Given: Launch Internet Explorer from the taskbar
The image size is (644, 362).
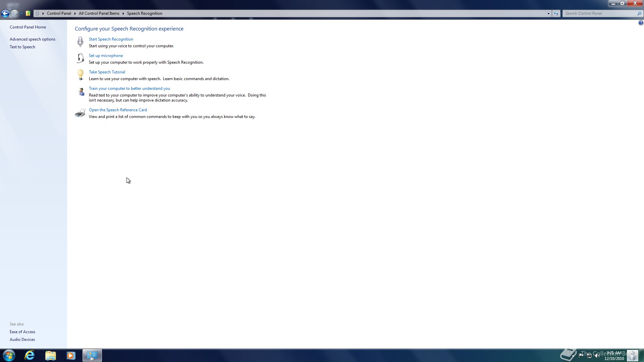Looking at the screenshot, I should tap(30, 355).
